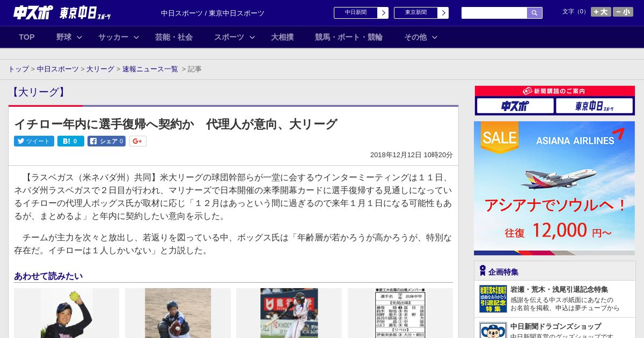Decrease text size with 小 button

(623, 12)
